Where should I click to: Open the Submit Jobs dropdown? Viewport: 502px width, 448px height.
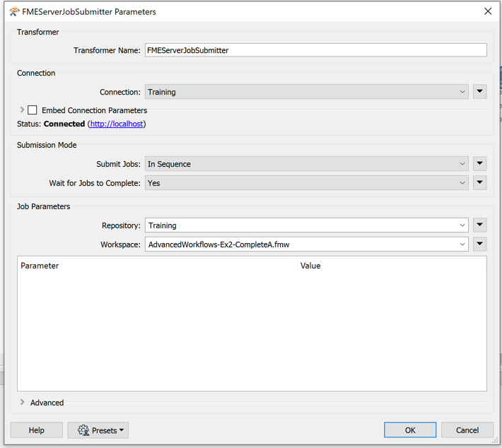tap(306, 164)
